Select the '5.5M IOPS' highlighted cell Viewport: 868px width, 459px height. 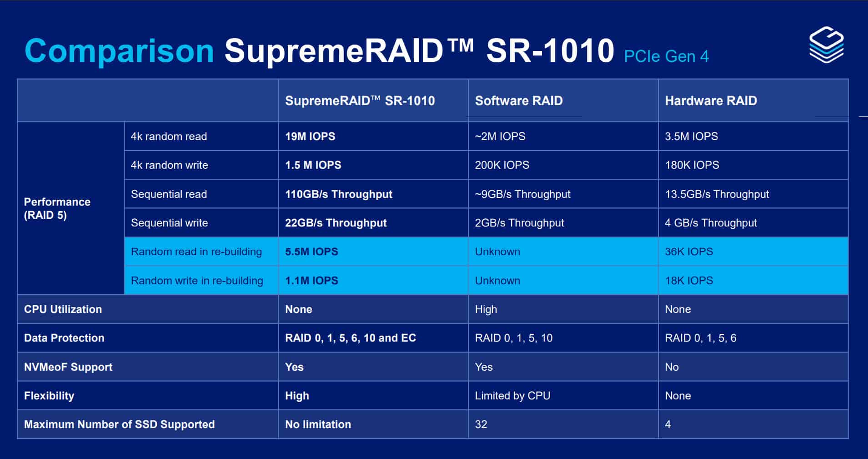373,252
